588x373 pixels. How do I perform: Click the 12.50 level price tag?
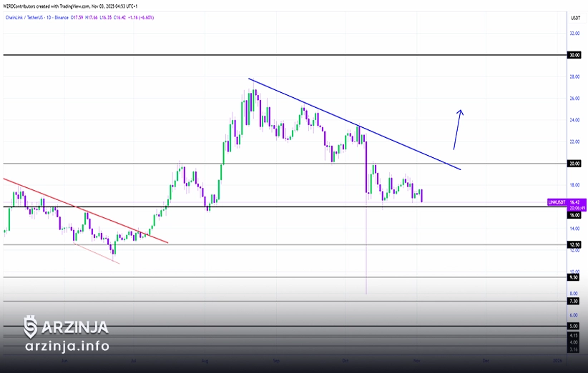574,244
